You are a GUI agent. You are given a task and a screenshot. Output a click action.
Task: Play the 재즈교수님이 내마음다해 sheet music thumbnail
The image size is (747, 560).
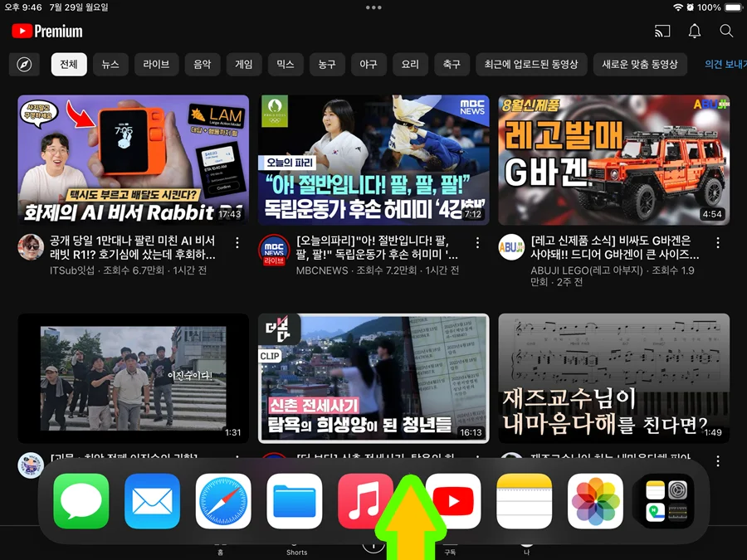[x=613, y=378]
